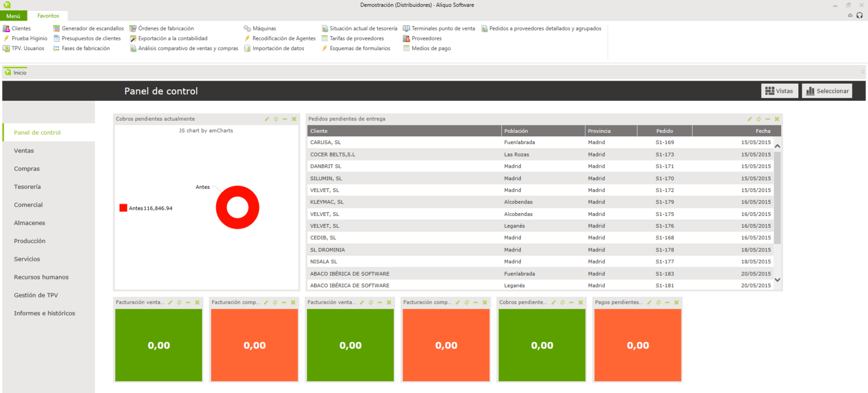Move the Pedidos pendientes de entrega widget
The width and height of the screenshot is (868, 393).
(x=758, y=119)
